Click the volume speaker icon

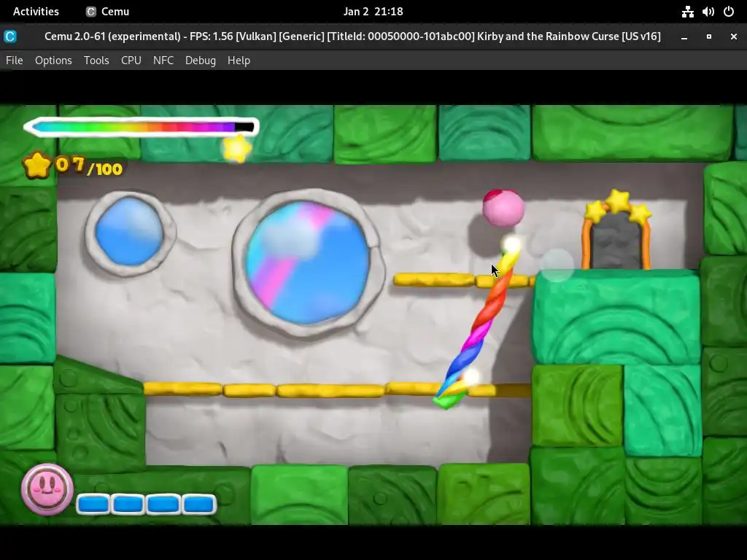708,12
